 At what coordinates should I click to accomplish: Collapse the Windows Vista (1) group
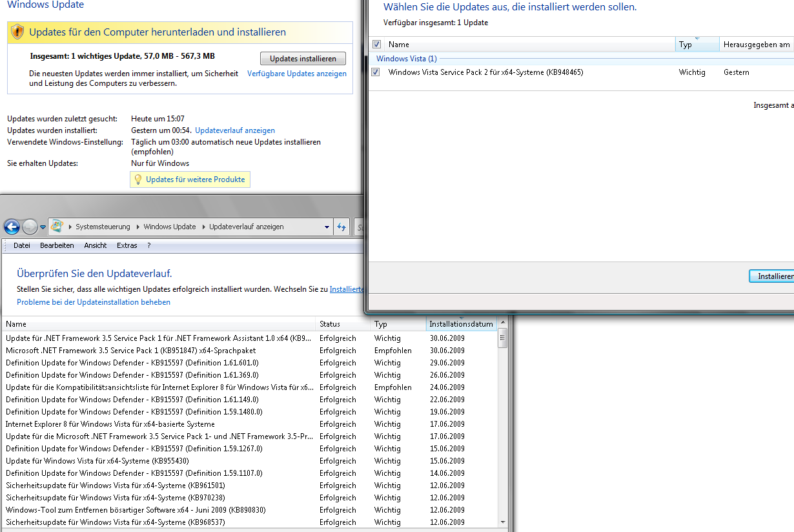pyautogui.click(x=406, y=59)
